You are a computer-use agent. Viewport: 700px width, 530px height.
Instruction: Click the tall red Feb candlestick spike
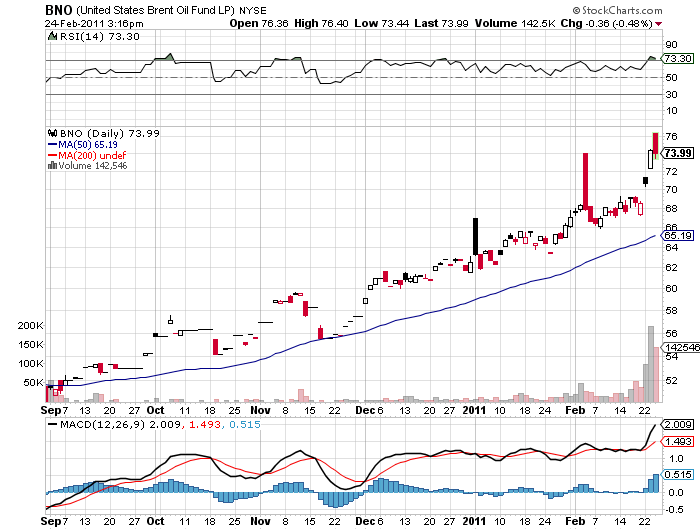click(585, 181)
